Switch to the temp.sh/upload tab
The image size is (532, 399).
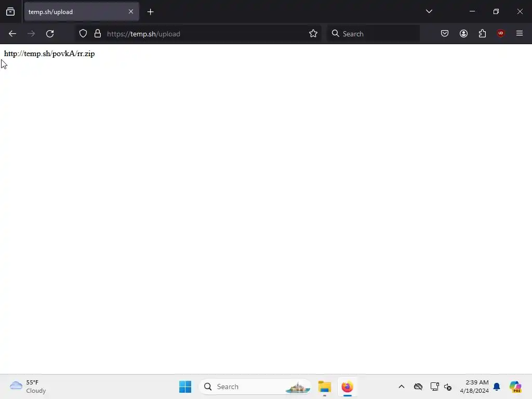82,11
